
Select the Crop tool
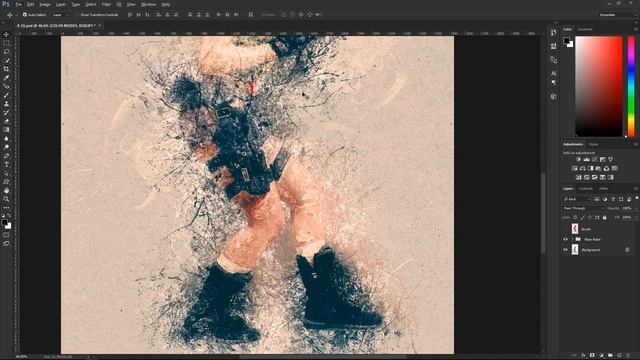6,69
